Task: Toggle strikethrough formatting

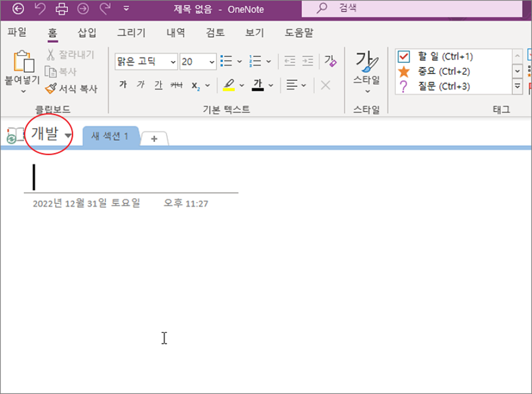Action: pos(176,85)
